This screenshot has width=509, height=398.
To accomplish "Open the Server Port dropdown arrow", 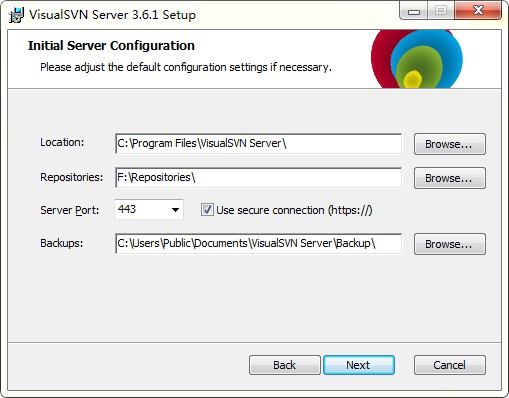I will pos(175,210).
